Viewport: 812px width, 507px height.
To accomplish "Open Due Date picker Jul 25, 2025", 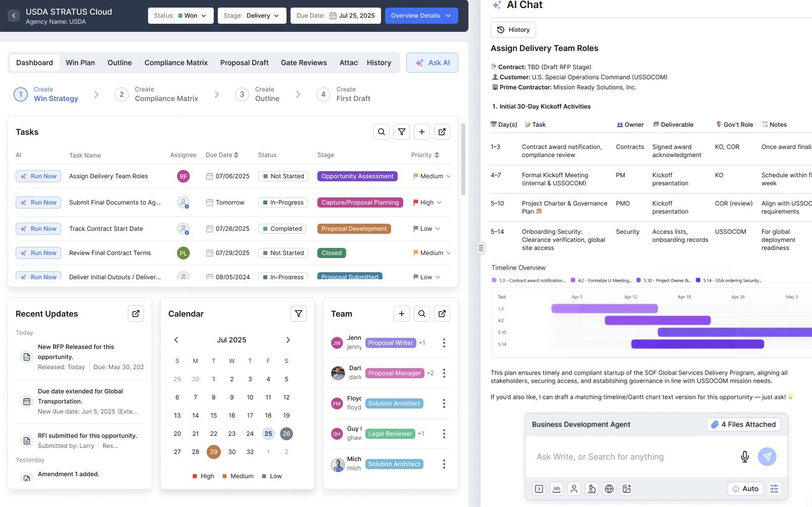I will (x=336, y=16).
